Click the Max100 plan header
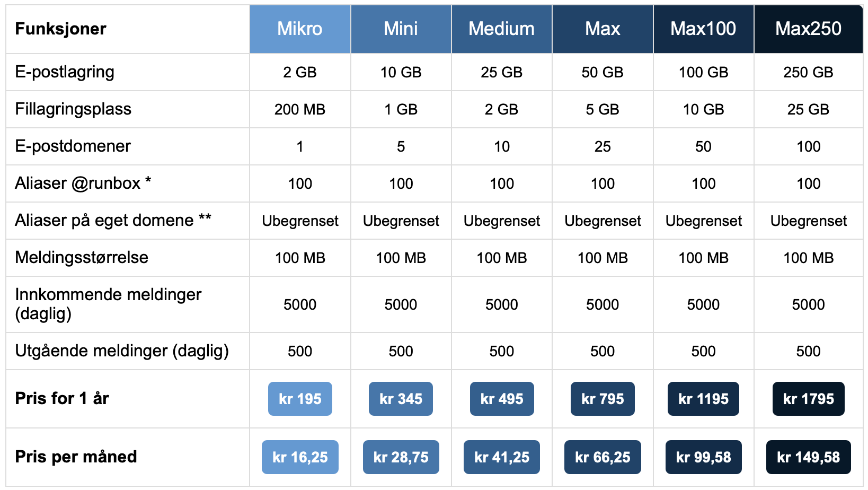 (x=703, y=29)
